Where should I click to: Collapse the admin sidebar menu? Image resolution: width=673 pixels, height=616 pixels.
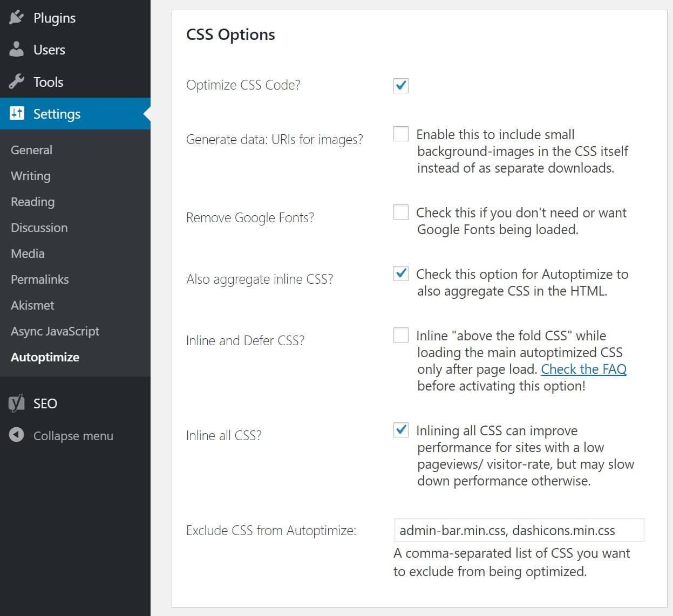click(x=73, y=435)
